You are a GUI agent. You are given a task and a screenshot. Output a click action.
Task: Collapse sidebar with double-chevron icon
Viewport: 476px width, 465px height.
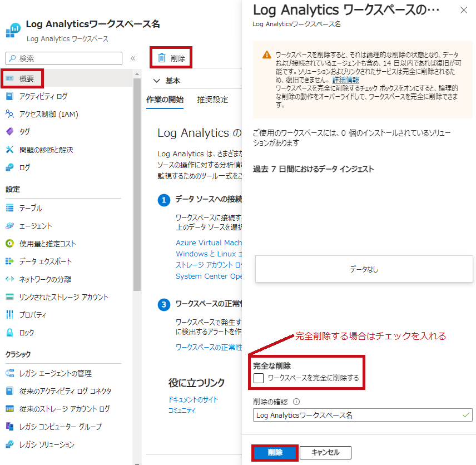coord(133,58)
